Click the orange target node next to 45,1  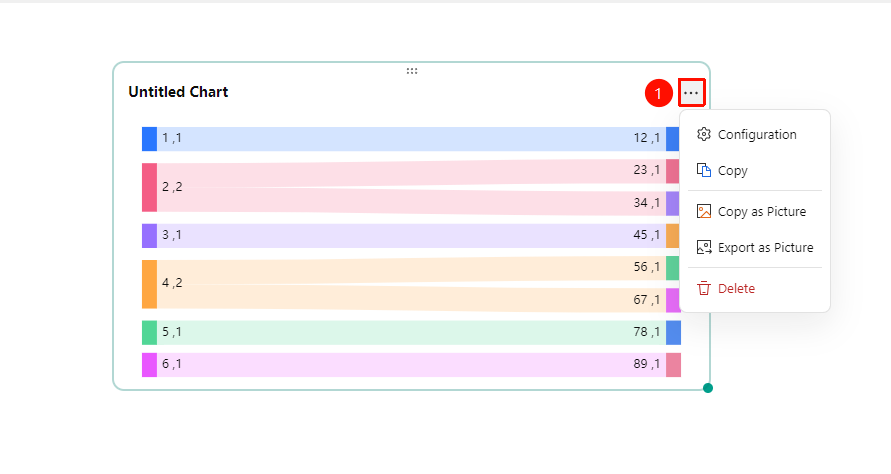click(673, 236)
